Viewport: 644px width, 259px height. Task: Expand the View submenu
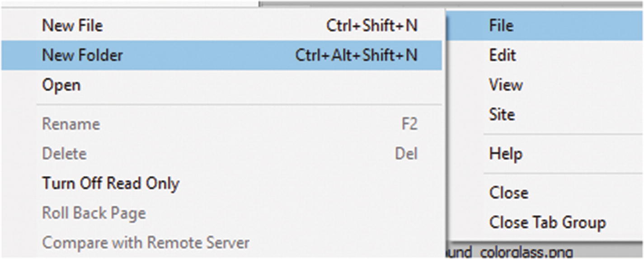click(x=506, y=85)
